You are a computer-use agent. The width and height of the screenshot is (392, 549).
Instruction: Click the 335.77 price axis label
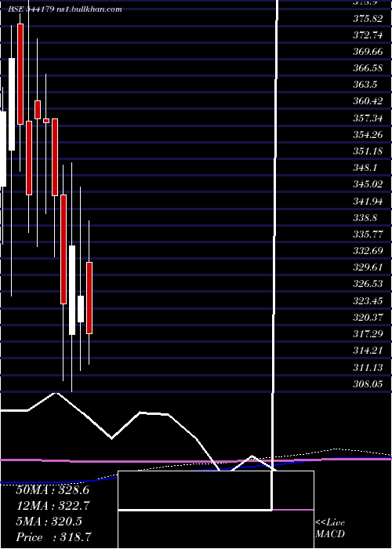tap(368, 235)
